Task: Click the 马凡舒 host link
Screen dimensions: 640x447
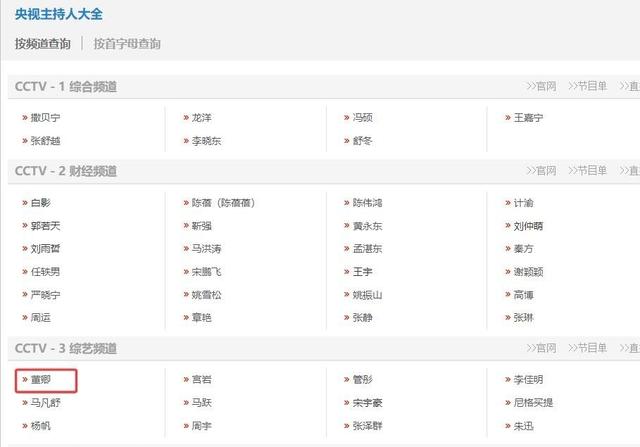Action: [45, 403]
